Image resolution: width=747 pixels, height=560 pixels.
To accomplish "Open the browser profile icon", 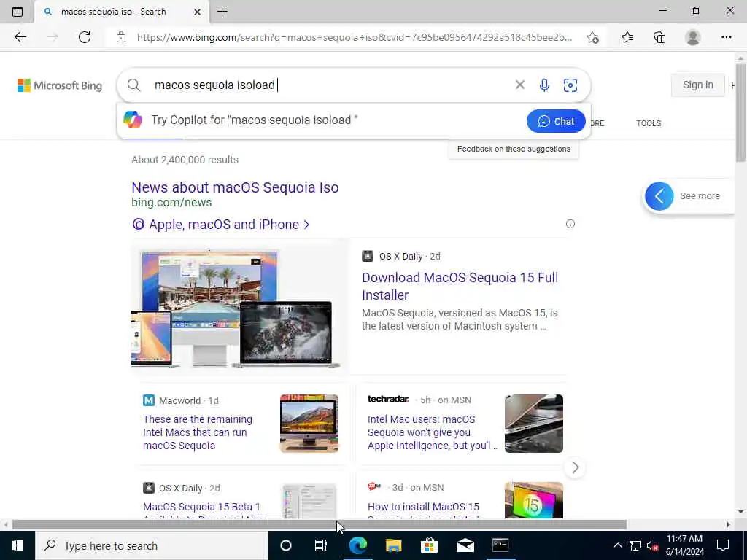I will pyautogui.click(x=693, y=37).
